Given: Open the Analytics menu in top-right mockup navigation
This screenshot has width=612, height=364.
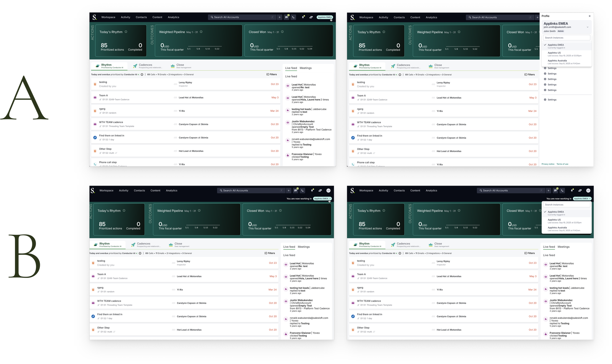Looking at the screenshot, I should pyautogui.click(x=431, y=17).
